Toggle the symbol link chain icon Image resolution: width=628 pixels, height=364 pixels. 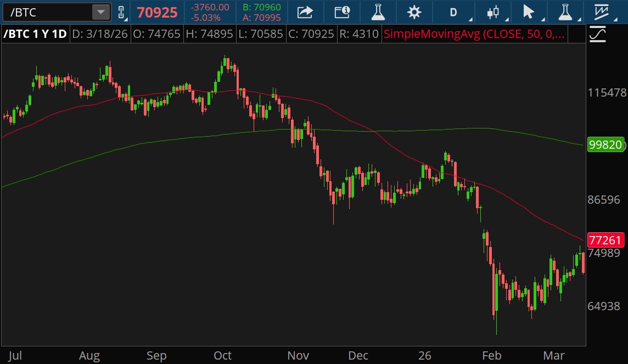(x=120, y=12)
